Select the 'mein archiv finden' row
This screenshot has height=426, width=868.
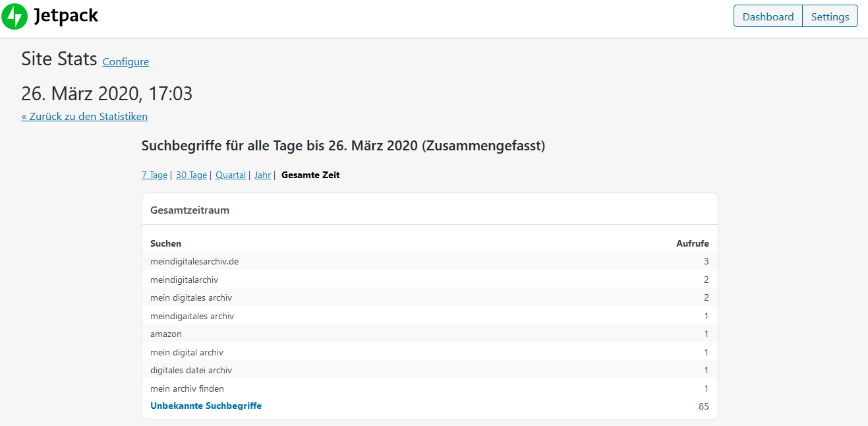coord(187,389)
